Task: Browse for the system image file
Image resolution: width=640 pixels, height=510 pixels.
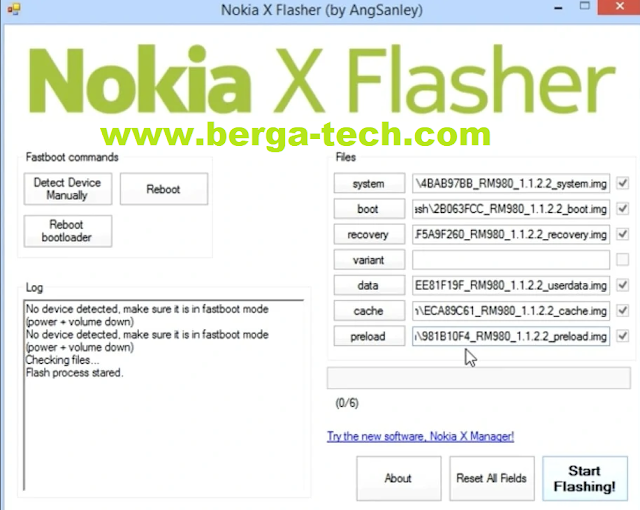Action: click(369, 184)
